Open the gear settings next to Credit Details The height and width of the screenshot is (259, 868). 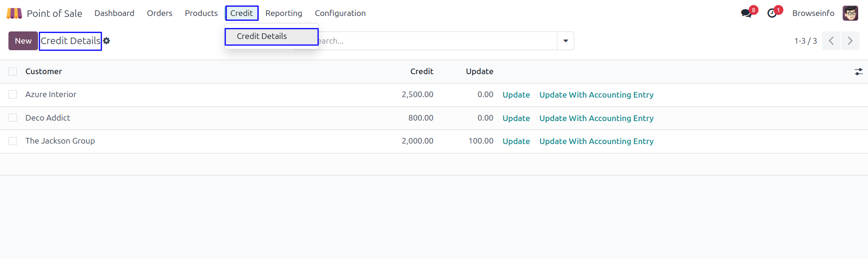(x=107, y=41)
